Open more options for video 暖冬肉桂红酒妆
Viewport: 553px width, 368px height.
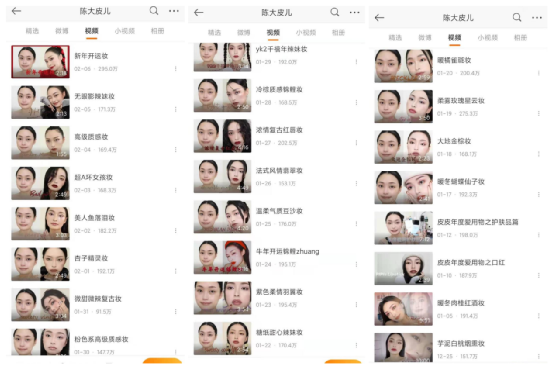(539, 316)
